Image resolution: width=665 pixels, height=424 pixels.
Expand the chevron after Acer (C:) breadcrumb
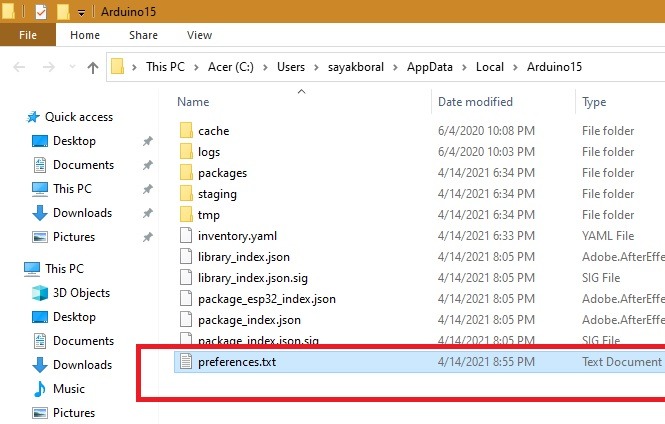point(265,67)
